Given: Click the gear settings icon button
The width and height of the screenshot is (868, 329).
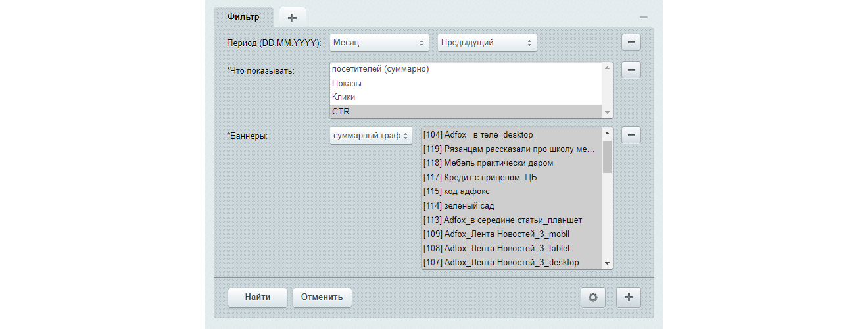Looking at the screenshot, I should pos(593,297).
